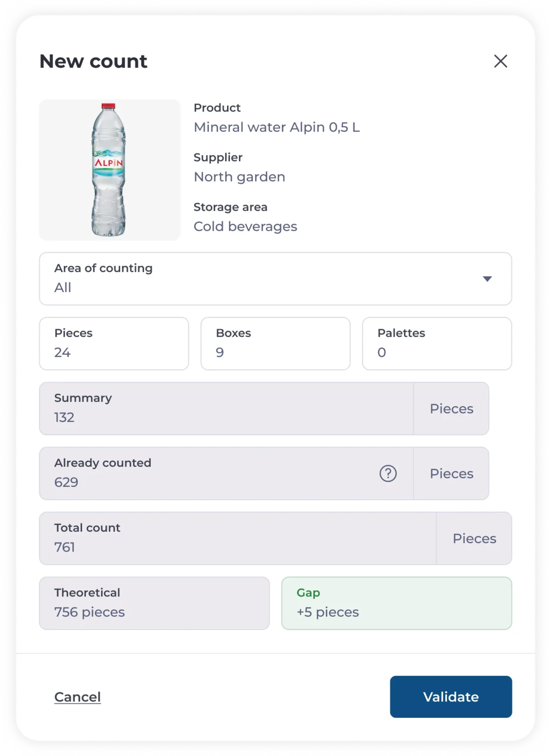Click the Cancel link
This screenshot has height=756, width=550.
point(78,697)
